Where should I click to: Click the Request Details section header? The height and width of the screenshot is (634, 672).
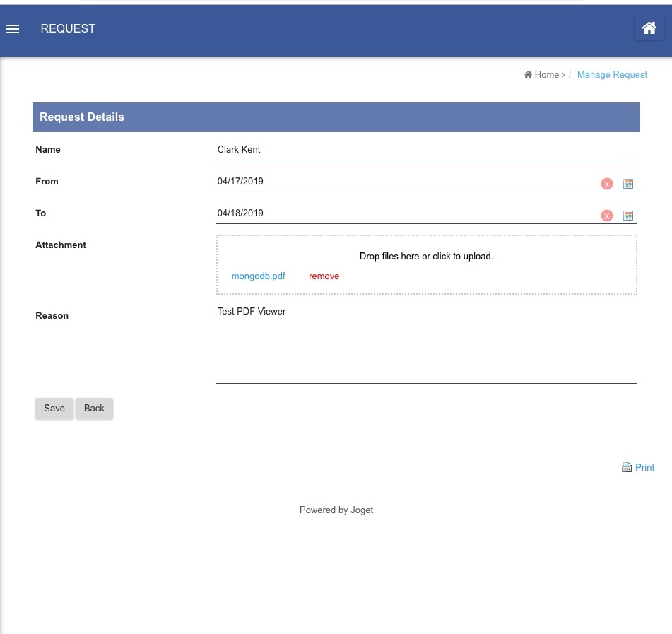(336, 117)
